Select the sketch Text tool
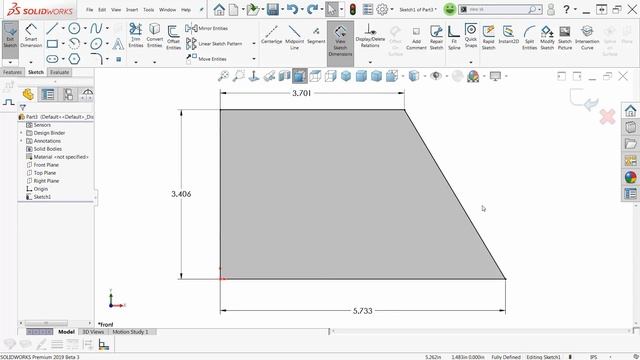This screenshot has height=360, width=640. (x=118, y=43)
